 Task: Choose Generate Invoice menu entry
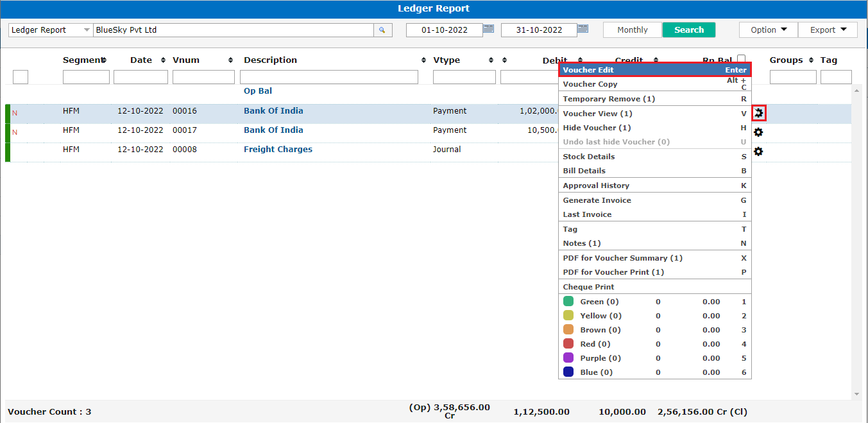tap(597, 200)
